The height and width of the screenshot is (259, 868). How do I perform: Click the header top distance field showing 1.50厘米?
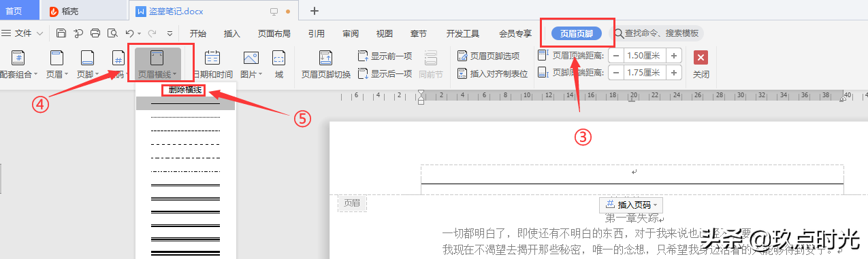(645, 56)
